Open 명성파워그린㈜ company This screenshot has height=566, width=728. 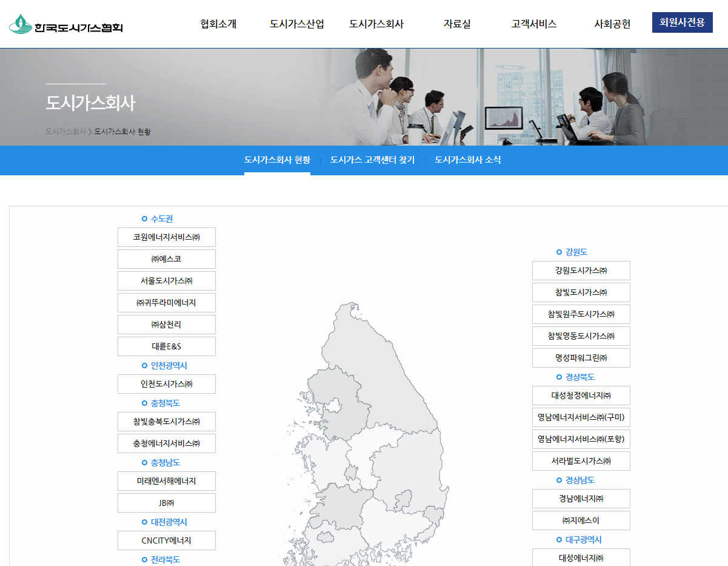[x=581, y=358]
